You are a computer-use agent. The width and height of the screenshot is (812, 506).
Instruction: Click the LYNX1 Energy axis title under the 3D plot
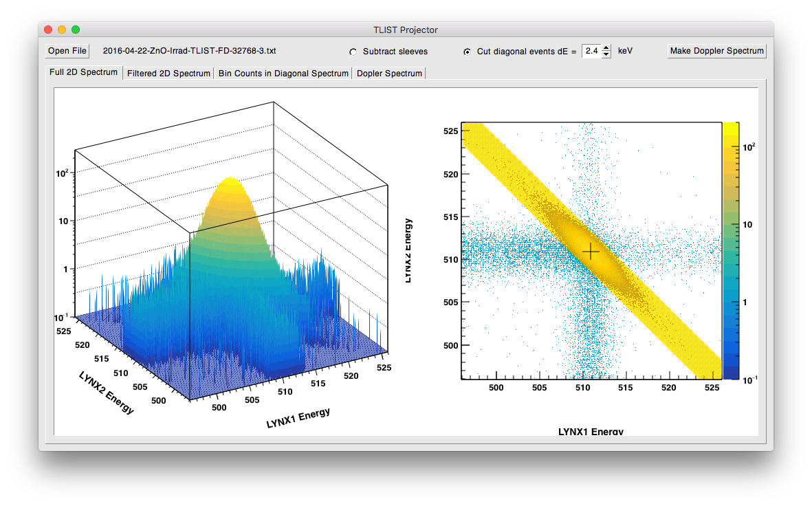click(x=298, y=418)
